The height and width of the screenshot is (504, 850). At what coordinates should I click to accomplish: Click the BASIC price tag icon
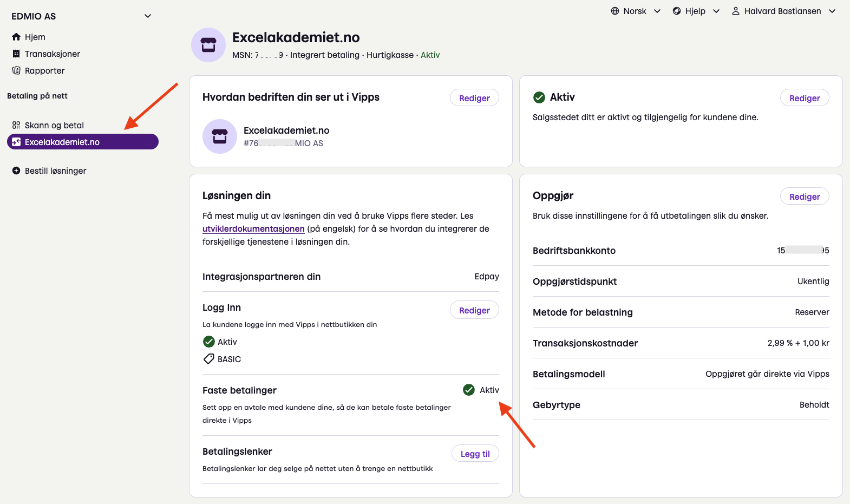[x=208, y=359]
